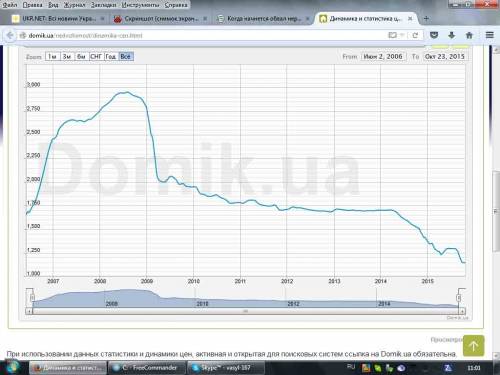Select the 6м zoom range
The height and width of the screenshot is (375, 500).
(x=82, y=57)
